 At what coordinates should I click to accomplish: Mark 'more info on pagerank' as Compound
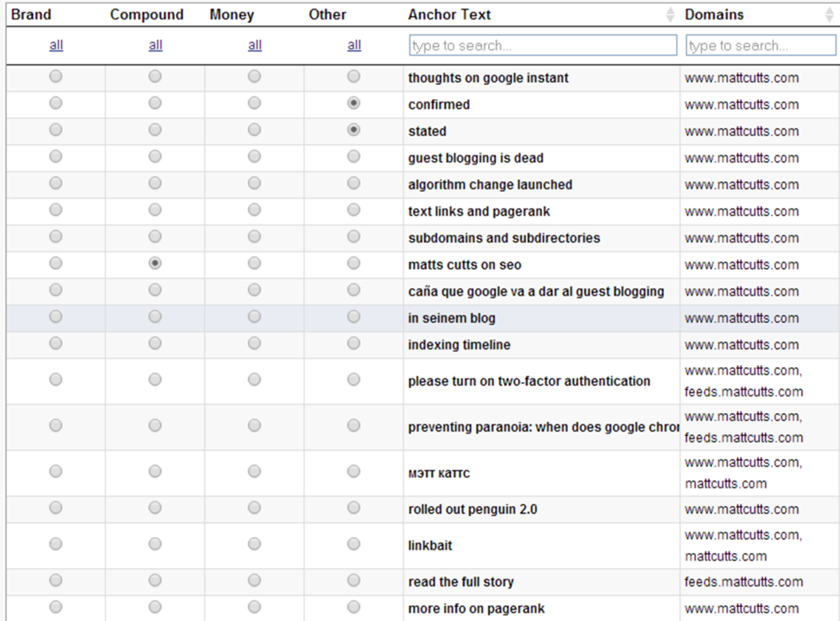pyautogui.click(x=155, y=607)
